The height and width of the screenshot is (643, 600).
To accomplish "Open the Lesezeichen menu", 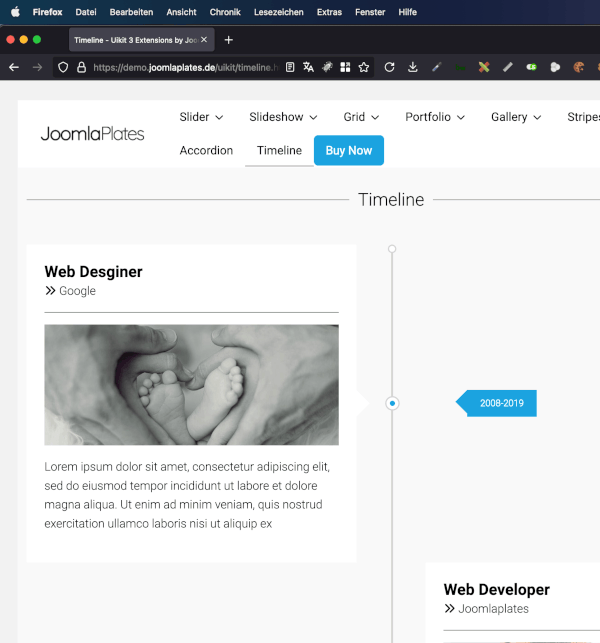I will (x=279, y=12).
